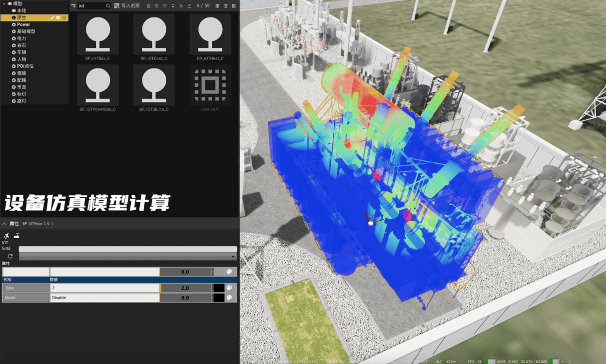Click the search field containing iot
This screenshot has width=606, height=364.
pyautogui.click(x=91, y=6)
